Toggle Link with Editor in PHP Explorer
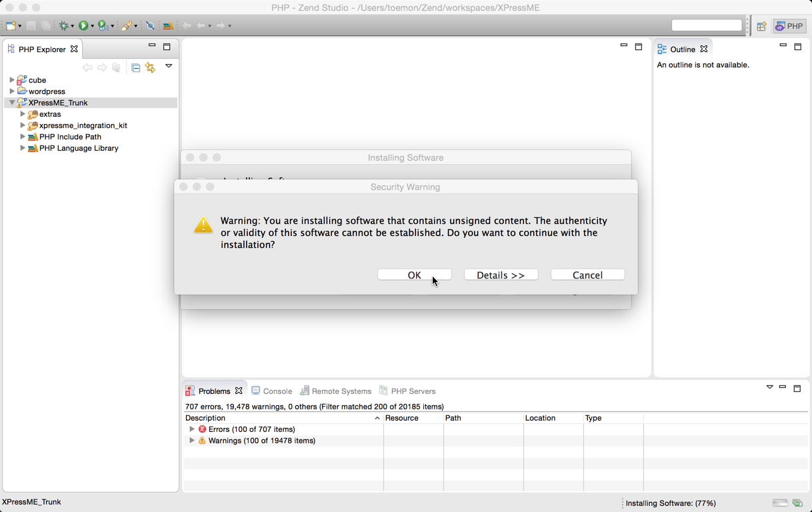 [x=150, y=67]
